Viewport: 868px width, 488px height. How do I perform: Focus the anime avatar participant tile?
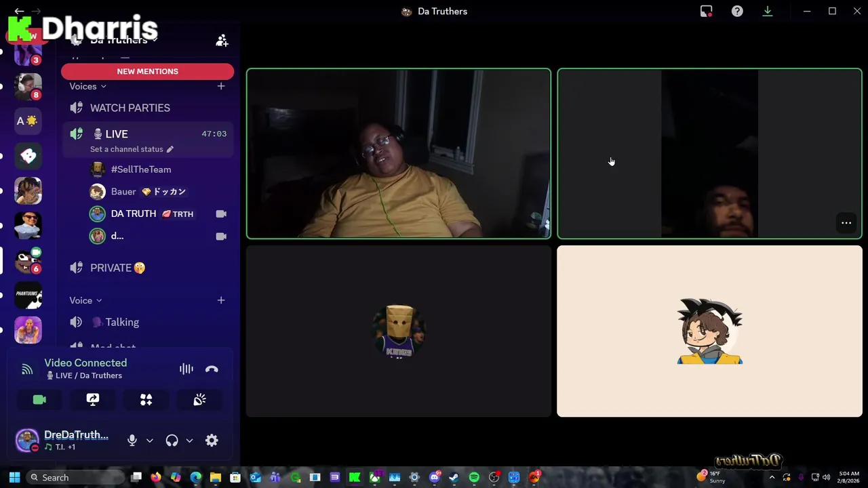[709, 331]
